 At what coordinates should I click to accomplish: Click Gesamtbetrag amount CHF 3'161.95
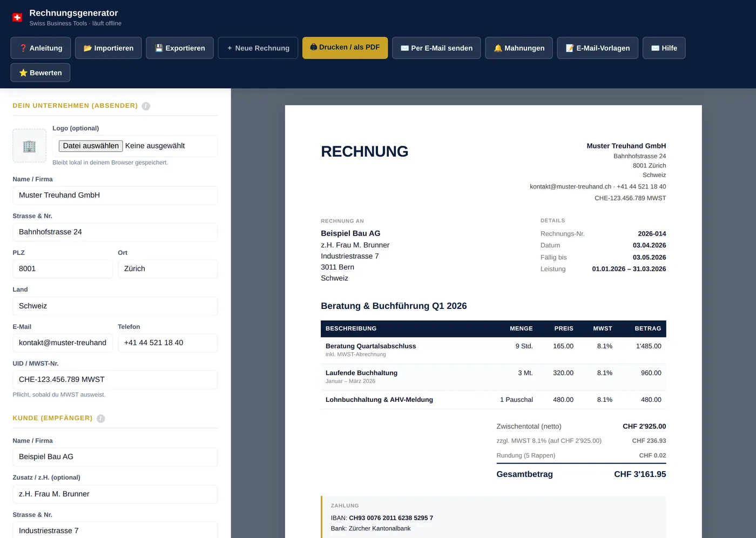(640, 474)
